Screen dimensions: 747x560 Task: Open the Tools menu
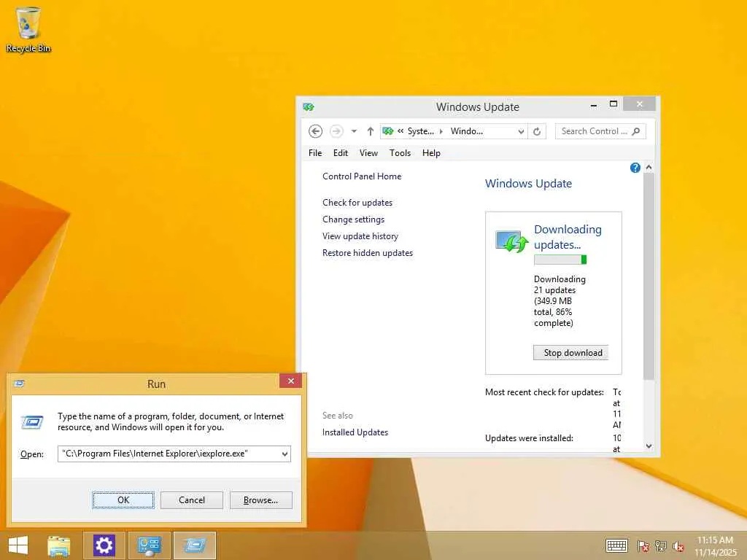pos(400,153)
